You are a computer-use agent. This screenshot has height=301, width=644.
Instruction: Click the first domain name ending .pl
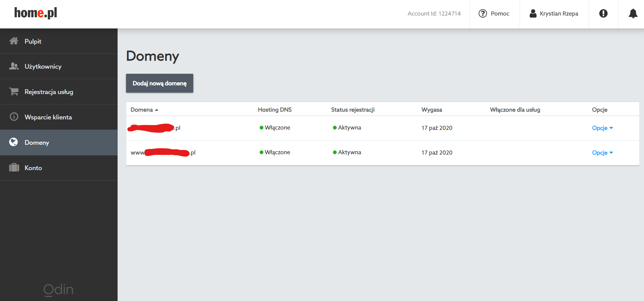point(154,128)
